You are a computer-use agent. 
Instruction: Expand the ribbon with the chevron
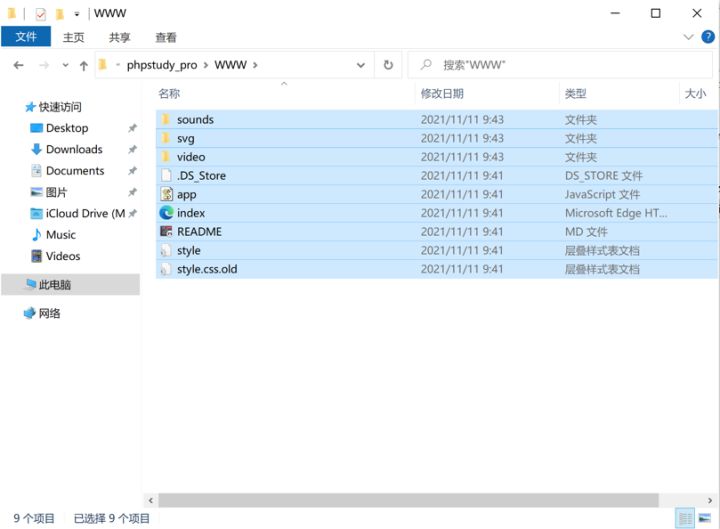coord(688,37)
